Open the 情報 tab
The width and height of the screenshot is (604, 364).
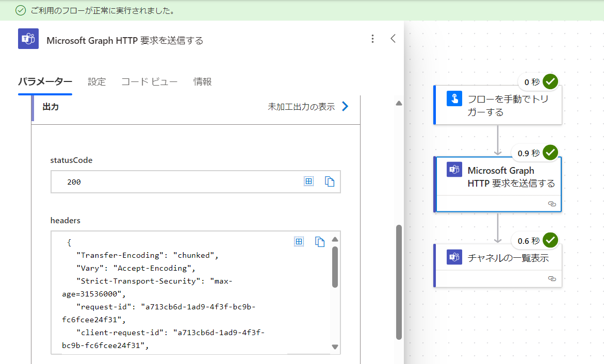pyautogui.click(x=203, y=81)
